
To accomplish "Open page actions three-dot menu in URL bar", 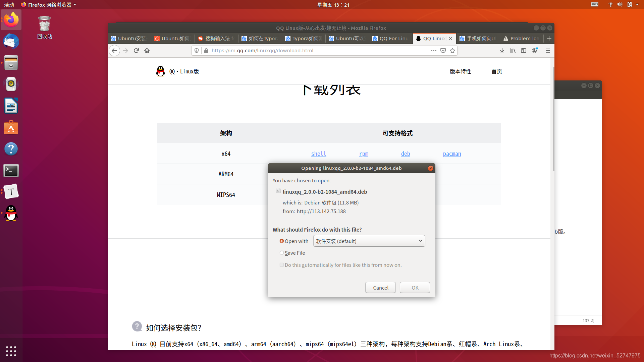I will (x=434, y=51).
